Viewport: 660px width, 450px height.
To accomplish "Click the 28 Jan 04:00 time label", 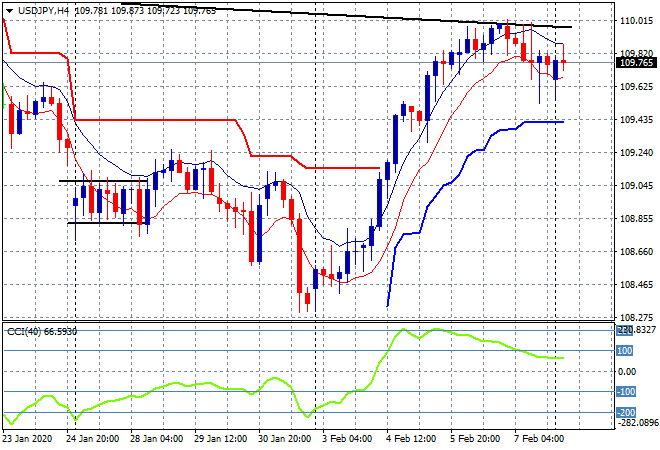I will [x=156, y=439].
